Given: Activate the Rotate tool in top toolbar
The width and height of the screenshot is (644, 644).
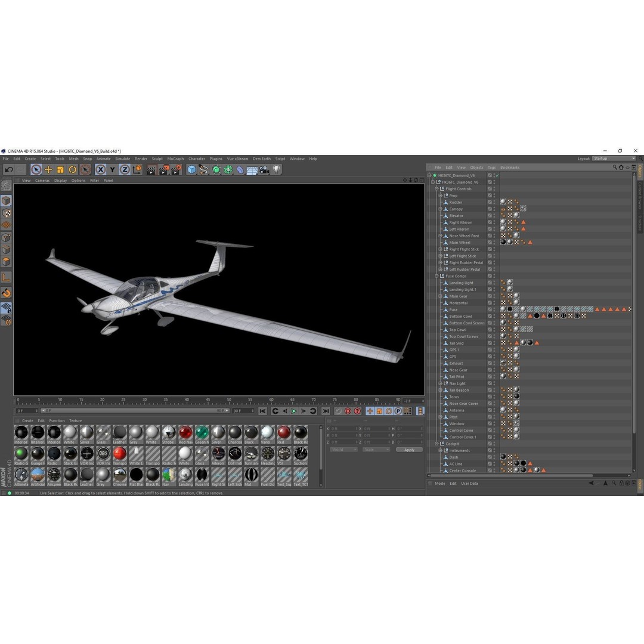Looking at the screenshot, I should pos(73,169).
